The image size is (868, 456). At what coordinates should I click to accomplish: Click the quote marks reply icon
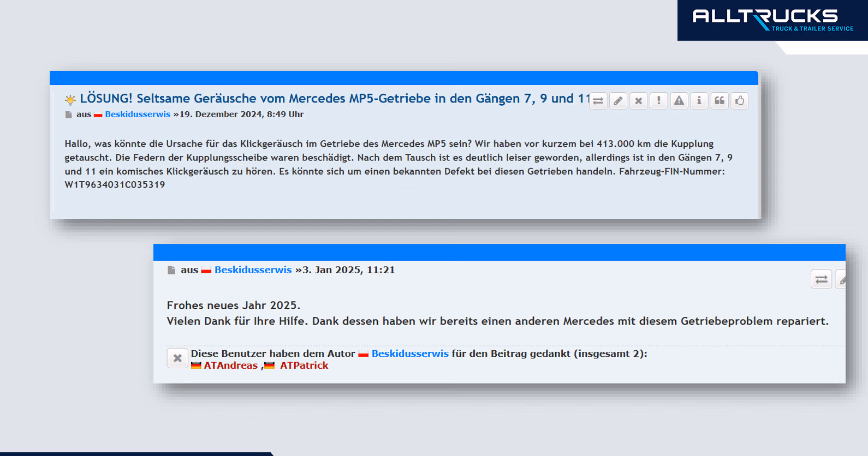(720, 101)
